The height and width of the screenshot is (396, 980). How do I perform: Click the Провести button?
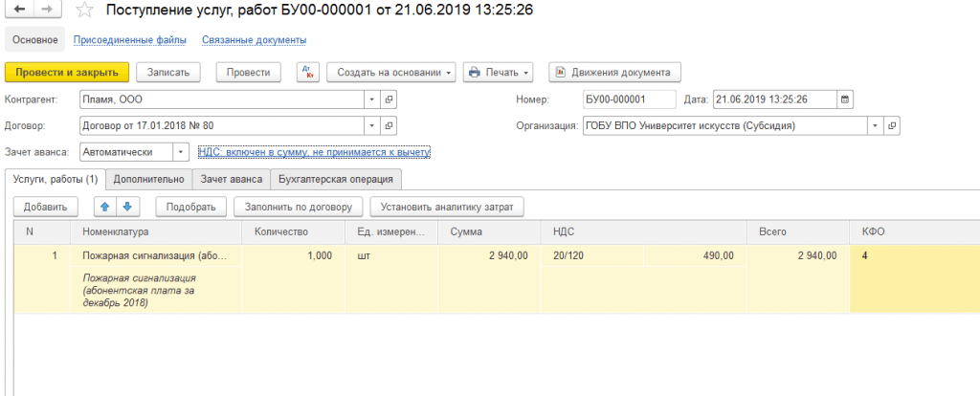tap(248, 72)
